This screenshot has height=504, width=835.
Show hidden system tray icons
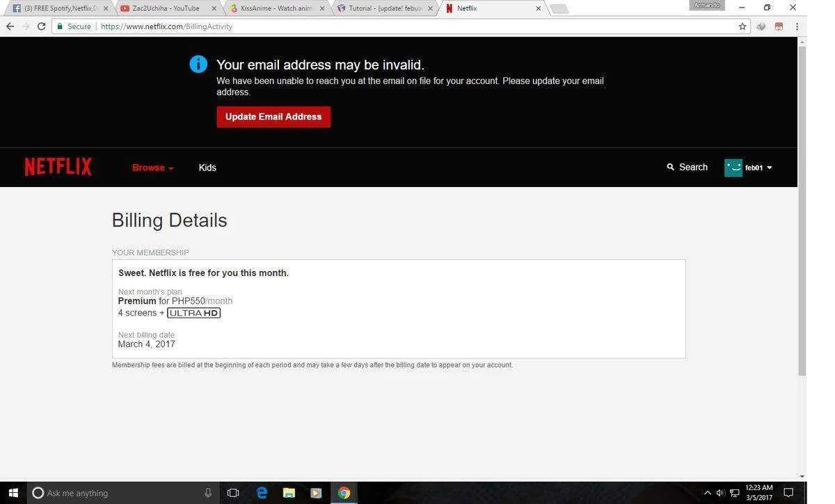[708, 493]
